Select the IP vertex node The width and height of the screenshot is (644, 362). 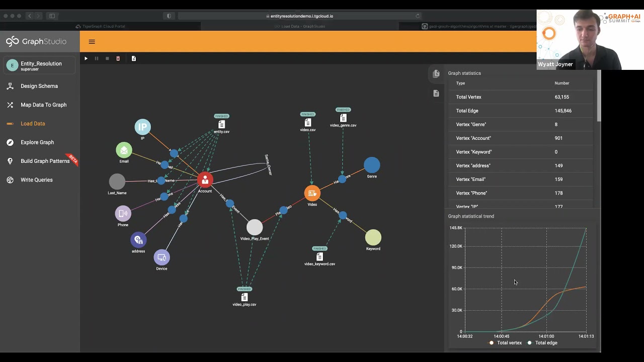(142, 127)
